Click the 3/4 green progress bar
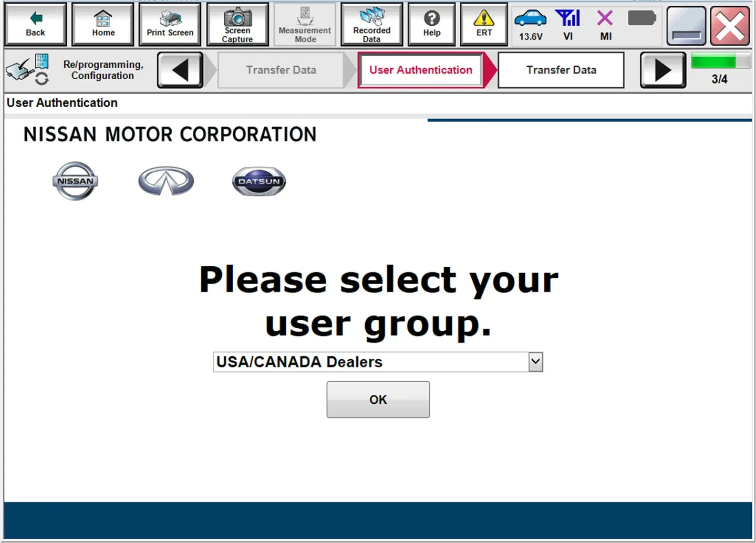Image resolution: width=756 pixels, height=543 pixels. tap(720, 61)
